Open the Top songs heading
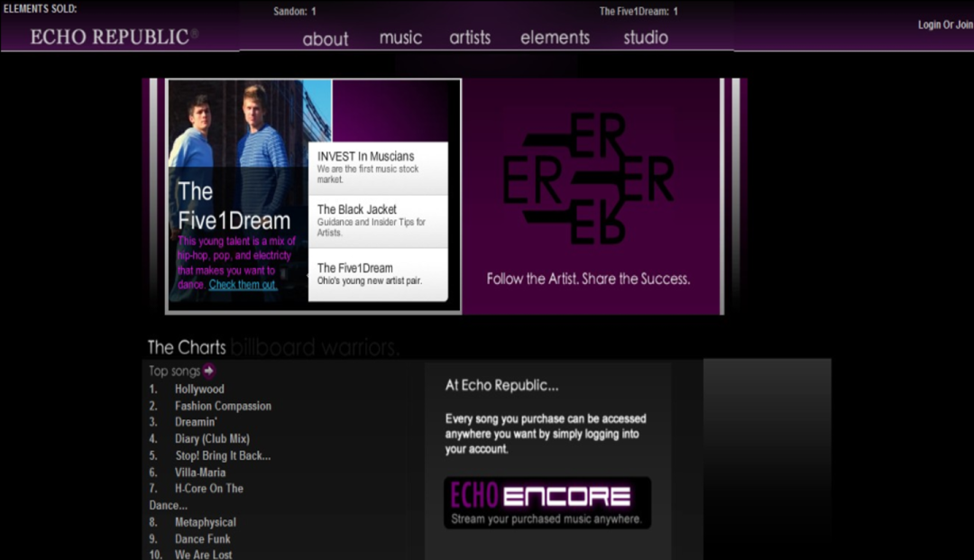This screenshot has width=974, height=560. click(174, 371)
